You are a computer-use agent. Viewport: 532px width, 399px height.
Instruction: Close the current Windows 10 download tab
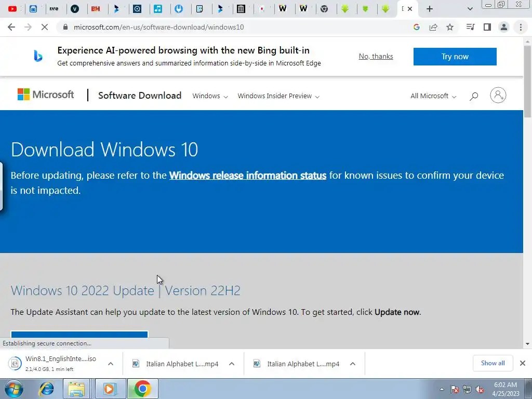410,9
